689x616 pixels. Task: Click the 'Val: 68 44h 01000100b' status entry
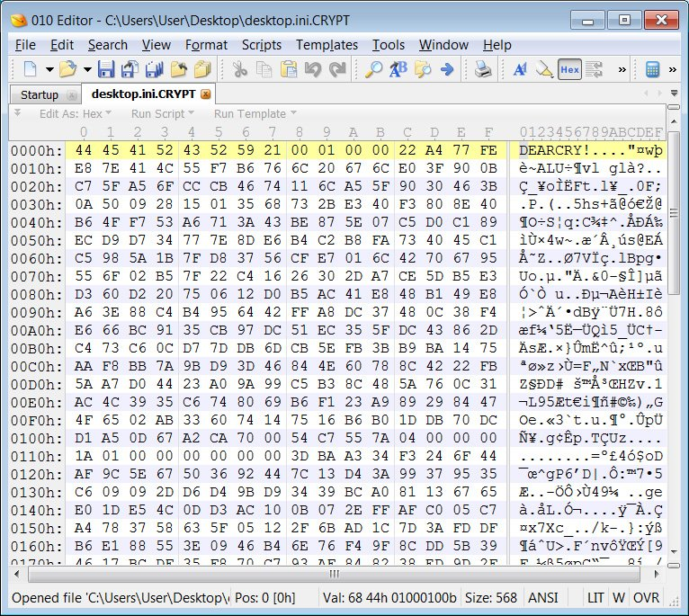pos(389,597)
